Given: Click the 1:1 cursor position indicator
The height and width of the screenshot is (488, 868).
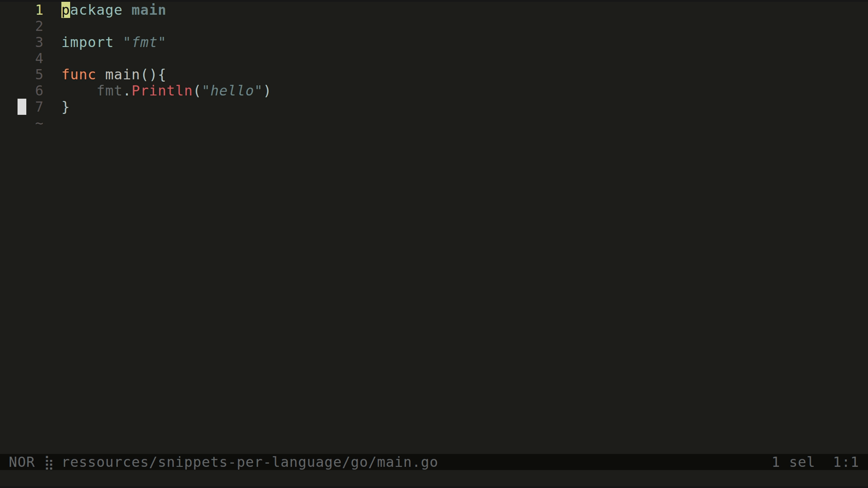Looking at the screenshot, I should coord(845,462).
